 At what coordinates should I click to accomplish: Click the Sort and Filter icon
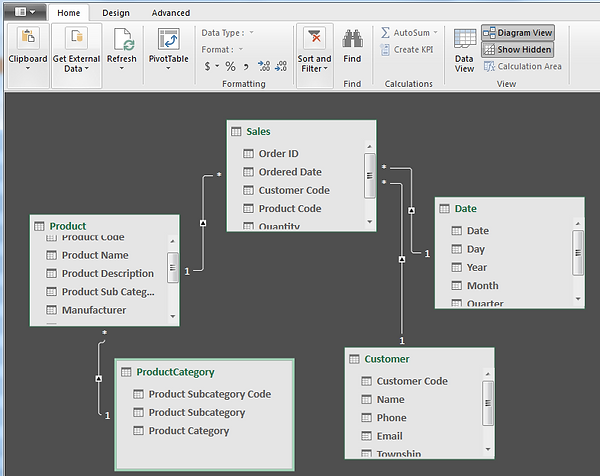tap(315, 38)
